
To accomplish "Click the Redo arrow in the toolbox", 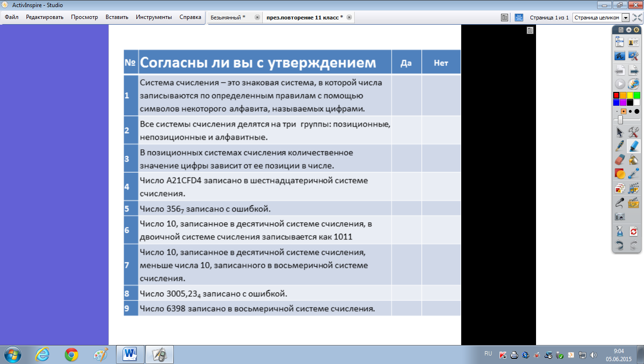I will (634, 245).
